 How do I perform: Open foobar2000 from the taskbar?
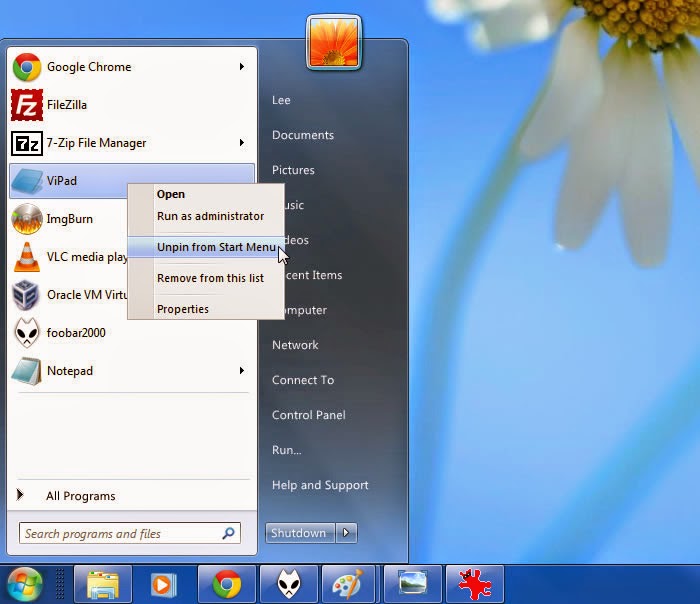coord(289,584)
